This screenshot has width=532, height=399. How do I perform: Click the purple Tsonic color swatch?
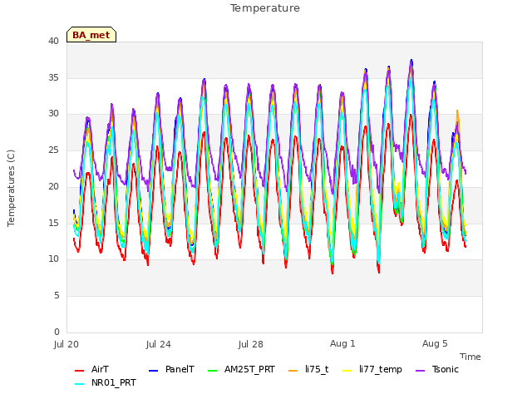point(421,371)
